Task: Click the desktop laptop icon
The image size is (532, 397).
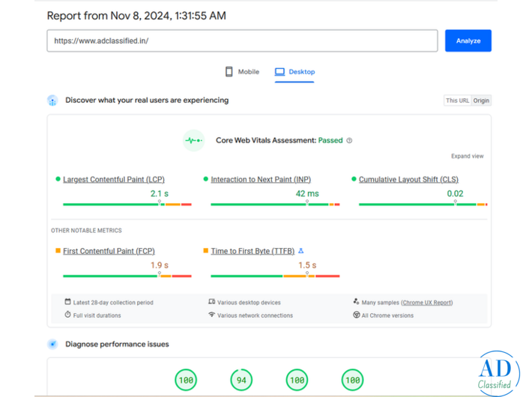Action: [279, 72]
